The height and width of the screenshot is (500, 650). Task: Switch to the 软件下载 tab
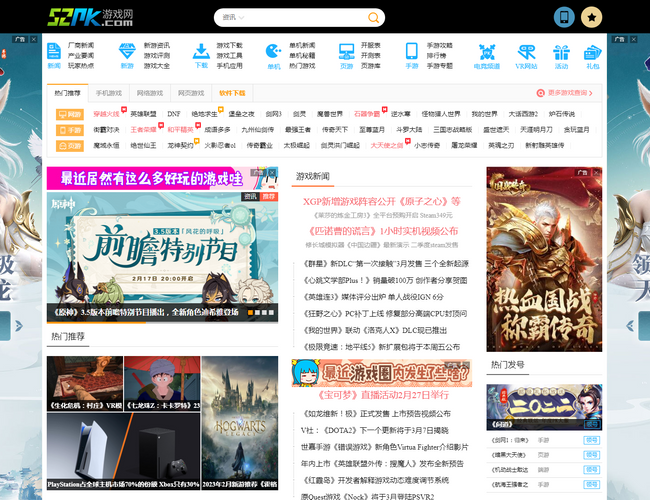coord(232,93)
